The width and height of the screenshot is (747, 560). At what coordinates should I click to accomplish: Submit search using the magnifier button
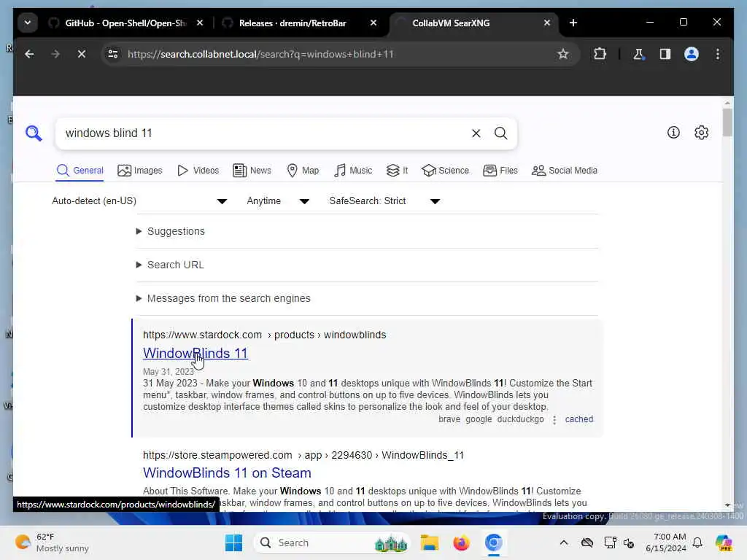point(500,133)
